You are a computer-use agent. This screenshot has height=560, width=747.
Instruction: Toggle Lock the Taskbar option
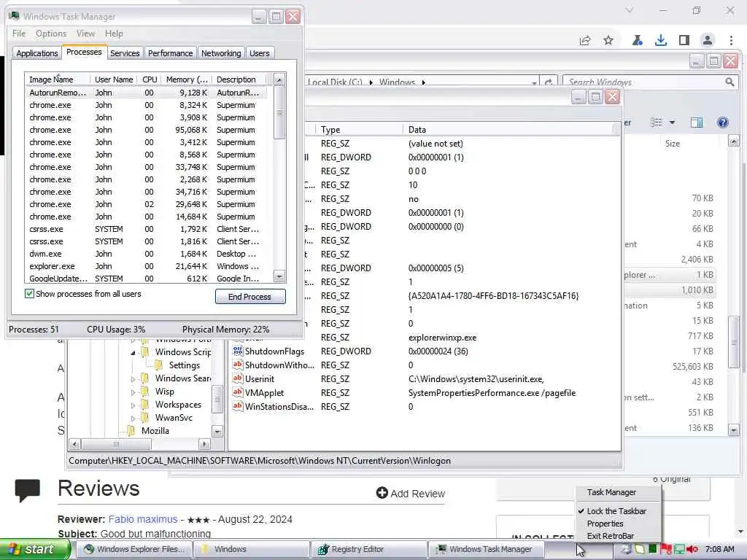pos(616,511)
